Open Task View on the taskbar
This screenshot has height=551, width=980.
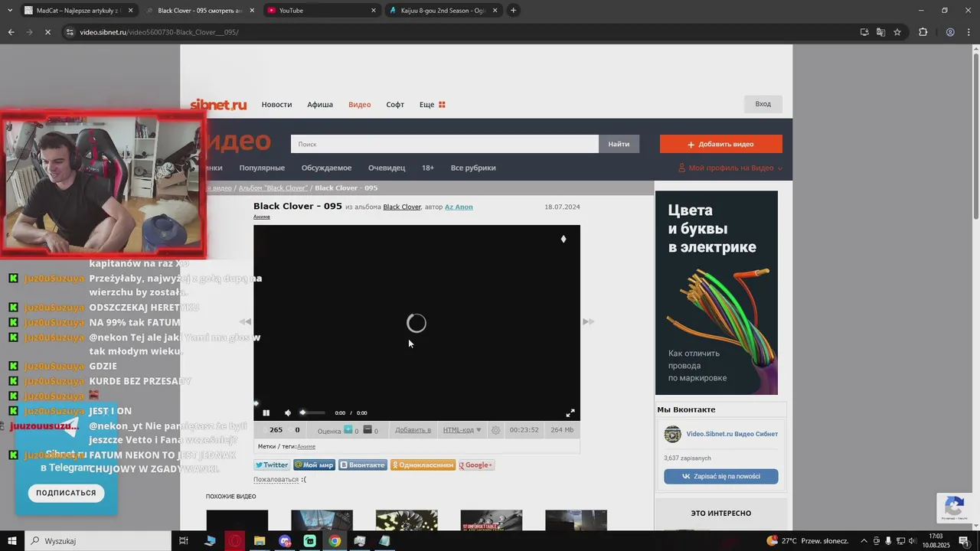coord(184,541)
